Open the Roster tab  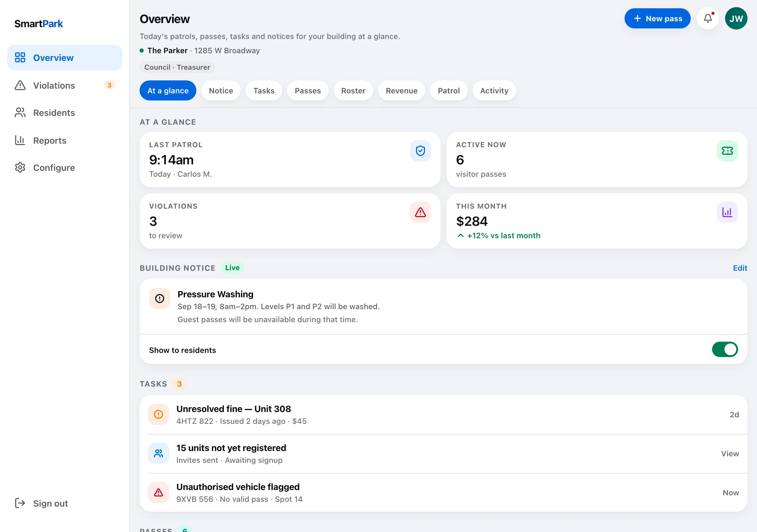click(353, 91)
